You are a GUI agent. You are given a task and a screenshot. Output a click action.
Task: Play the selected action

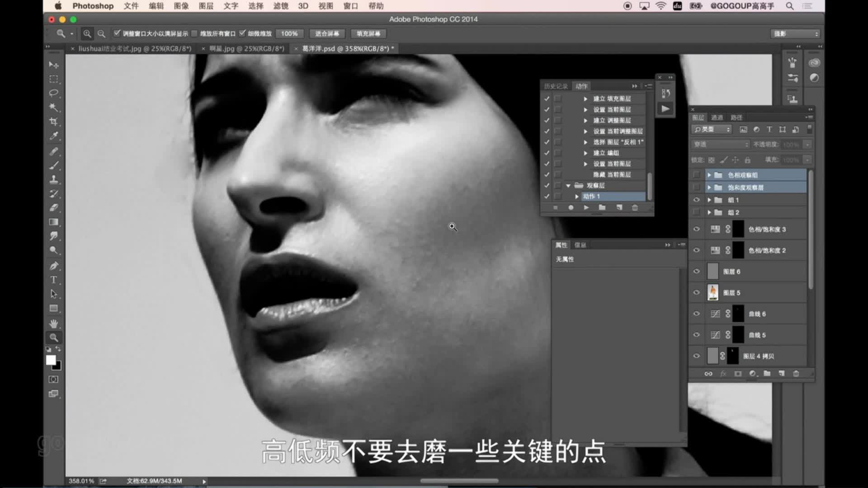pos(586,207)
